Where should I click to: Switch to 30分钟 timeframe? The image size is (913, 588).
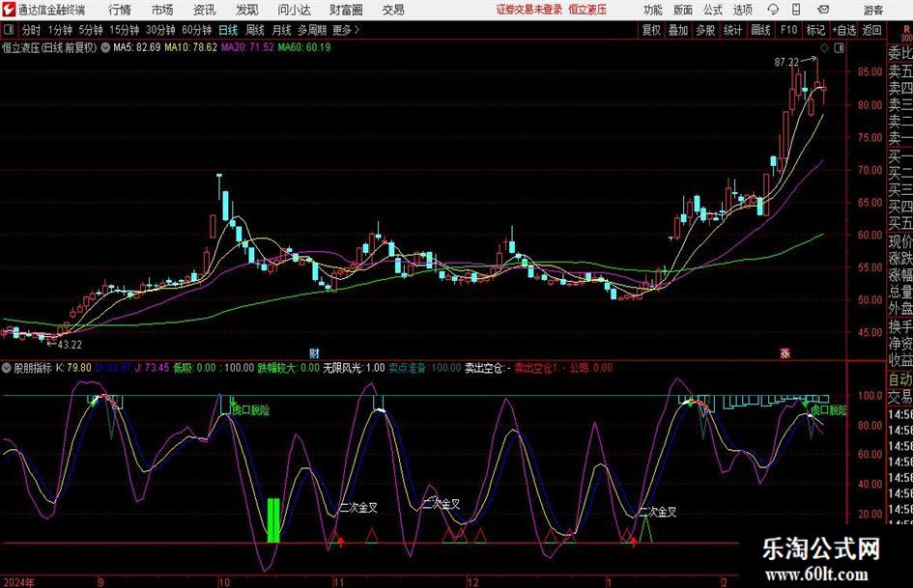click(x=160, y=30)
